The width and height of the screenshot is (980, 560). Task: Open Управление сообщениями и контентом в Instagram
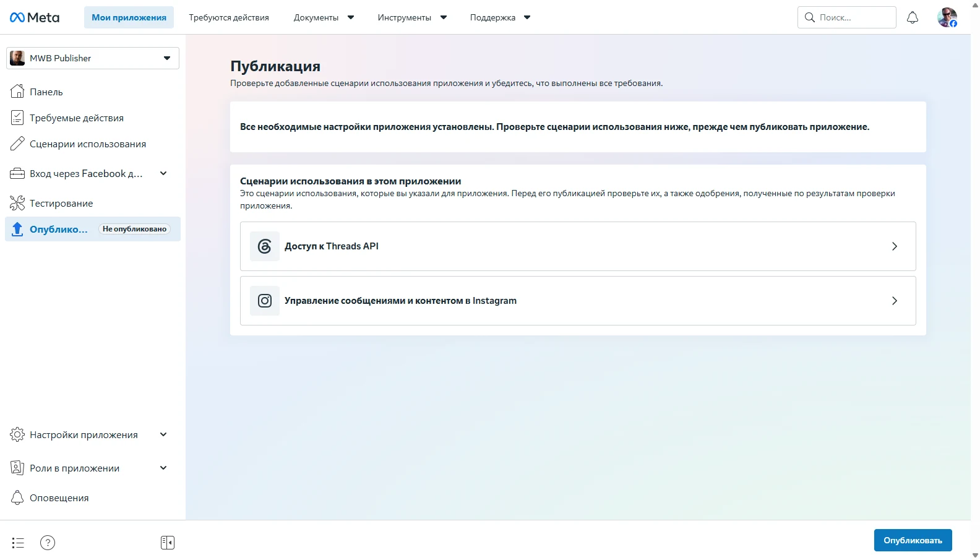578,301
